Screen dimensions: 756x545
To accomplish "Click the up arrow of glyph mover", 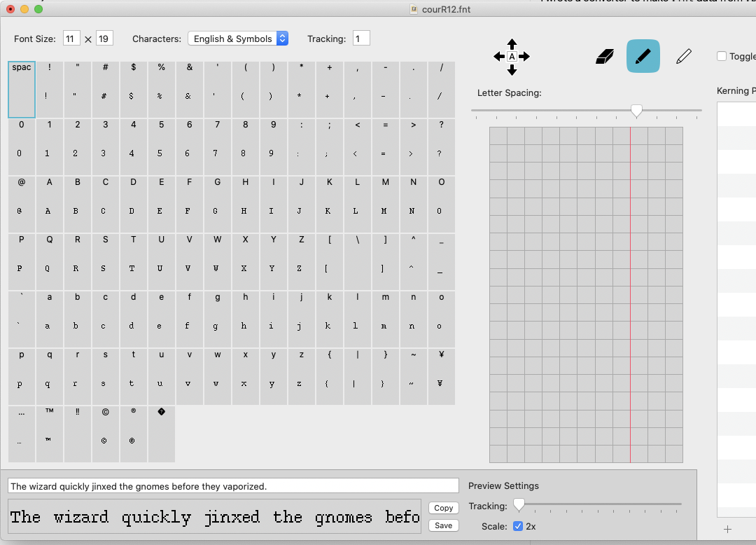I will coord(512,44).
